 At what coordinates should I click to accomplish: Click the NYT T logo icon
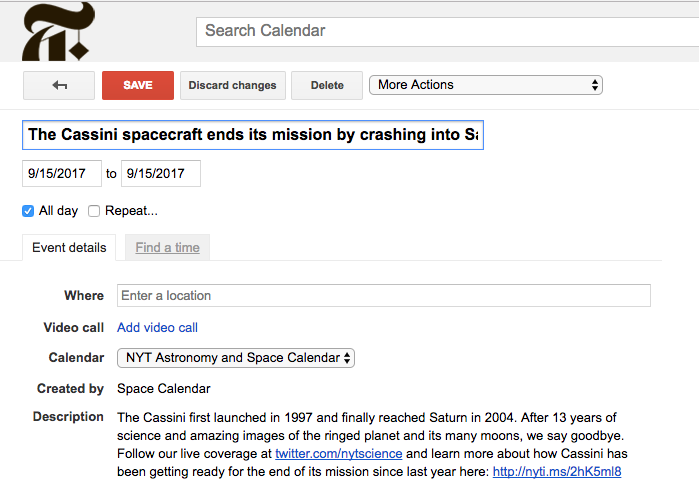pos(58,32)
